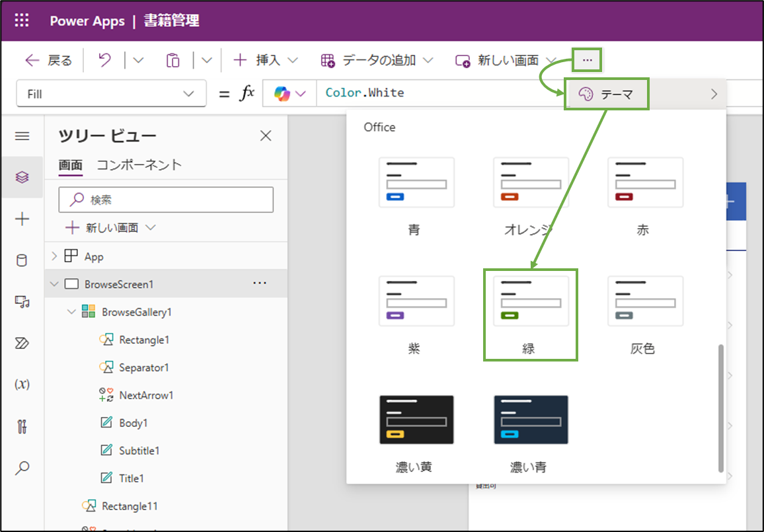Select the App tree item
The width and height of the screenshot is (764, 532).
coord(94,256)
